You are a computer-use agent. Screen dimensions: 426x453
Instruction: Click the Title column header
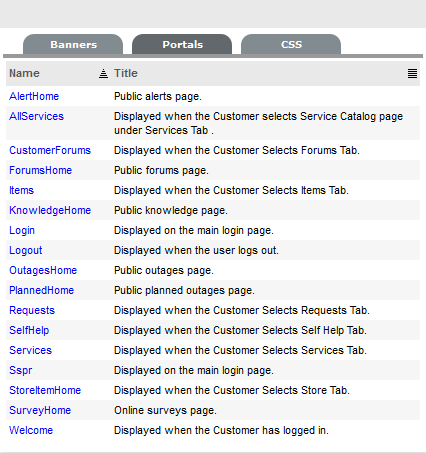pos(126,73)
